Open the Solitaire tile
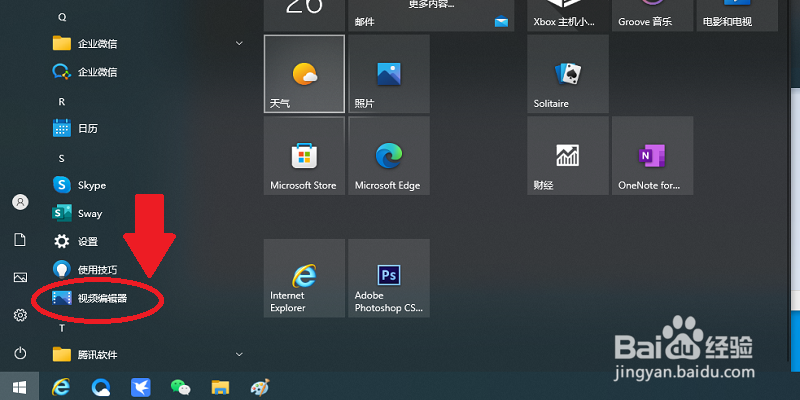Image resolution: width=800 pixels, height=400 pixels. [568, 73]
